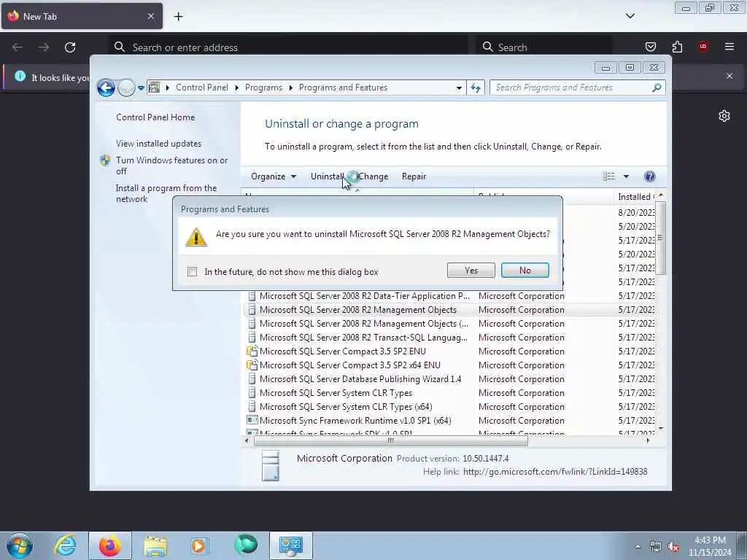747x560 pixels.
Task: Click Programs and Features breadcrumb
Action: tap(343, 87)
